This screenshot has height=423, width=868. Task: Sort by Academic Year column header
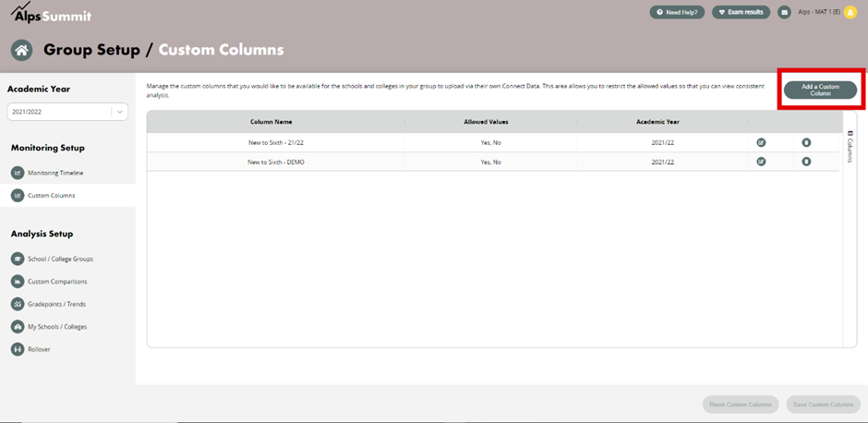(x=657, y=122)
